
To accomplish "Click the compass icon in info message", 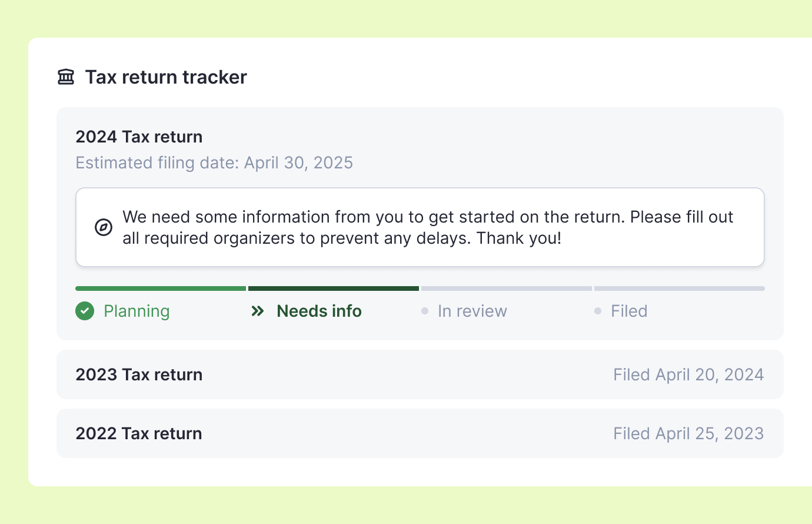I will pyautogui.click(x=104, y=227).
